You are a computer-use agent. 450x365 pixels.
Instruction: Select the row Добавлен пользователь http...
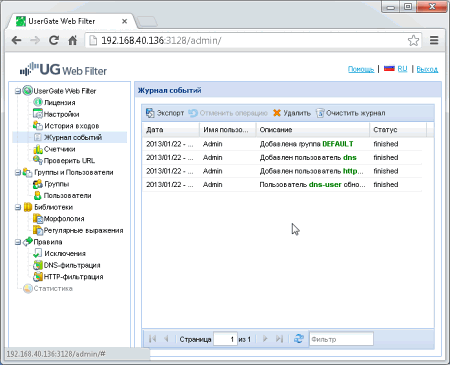coord(282,171)
